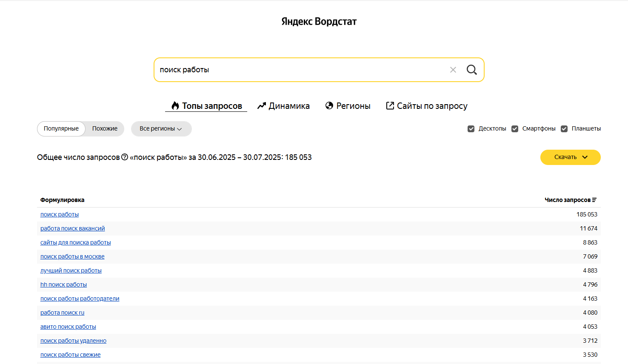Open the Все регионы dropdown
Image resolution: width=628 pixels, height=364 pixels.
[161, 129]
